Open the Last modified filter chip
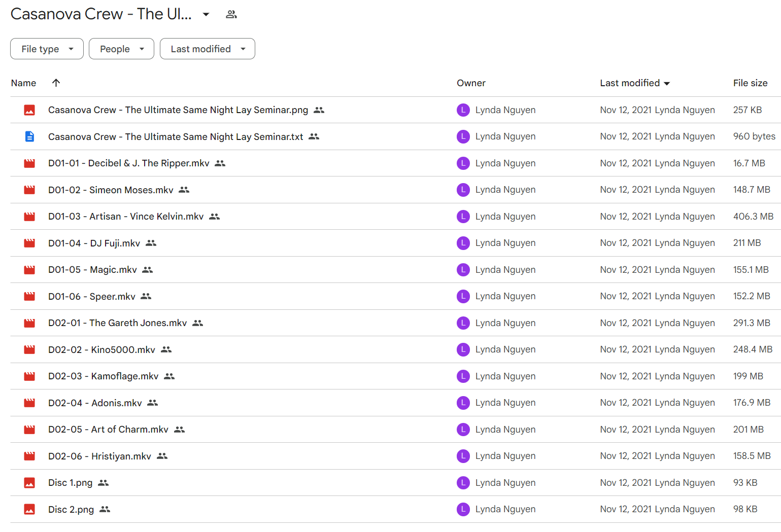 tap(207, 49)
